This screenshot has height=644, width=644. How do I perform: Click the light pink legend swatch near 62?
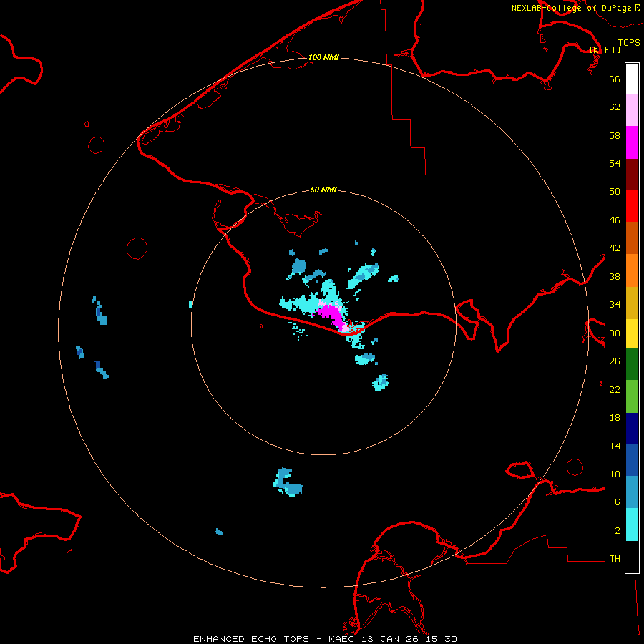click(632, 110)
